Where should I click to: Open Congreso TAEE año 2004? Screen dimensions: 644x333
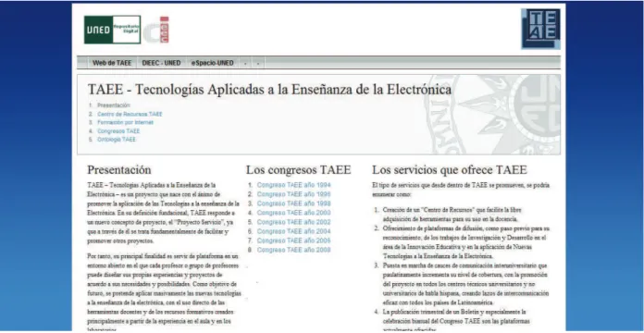click(x=293, y=231)
